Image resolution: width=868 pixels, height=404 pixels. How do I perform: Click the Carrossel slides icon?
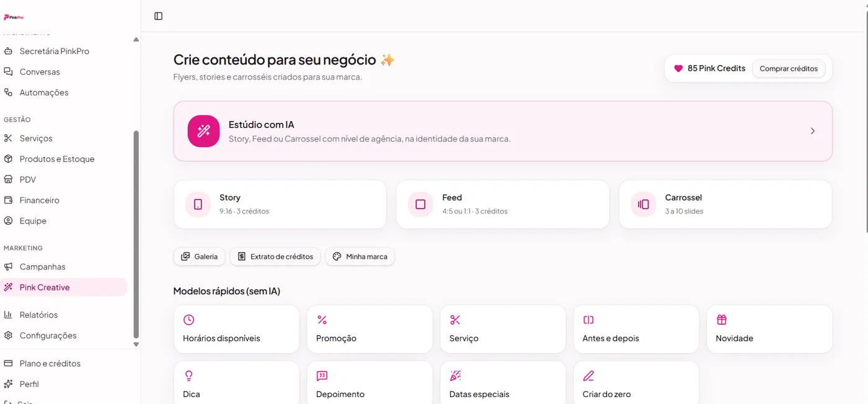[643, 204]
